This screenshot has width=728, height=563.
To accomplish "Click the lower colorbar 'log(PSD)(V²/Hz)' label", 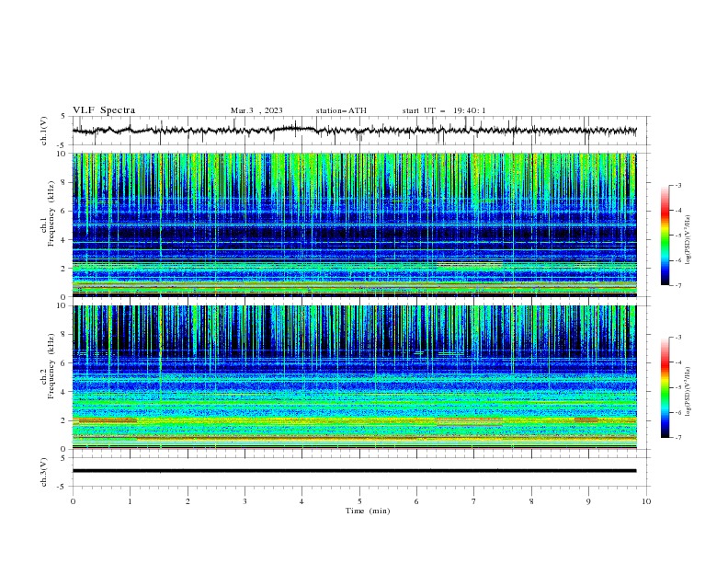I will (688, 392).
